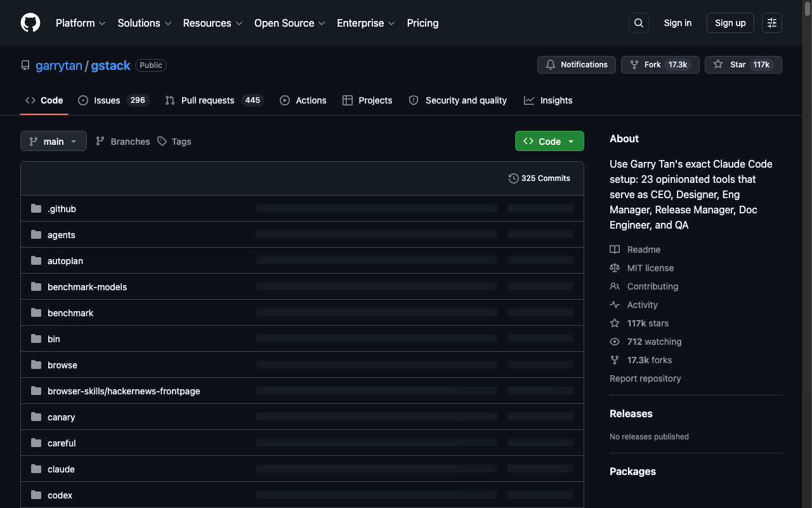The width and height of the screenshot is (812, 508).
Task: Click the Sign up button
Action: click(x=730, y=23)
